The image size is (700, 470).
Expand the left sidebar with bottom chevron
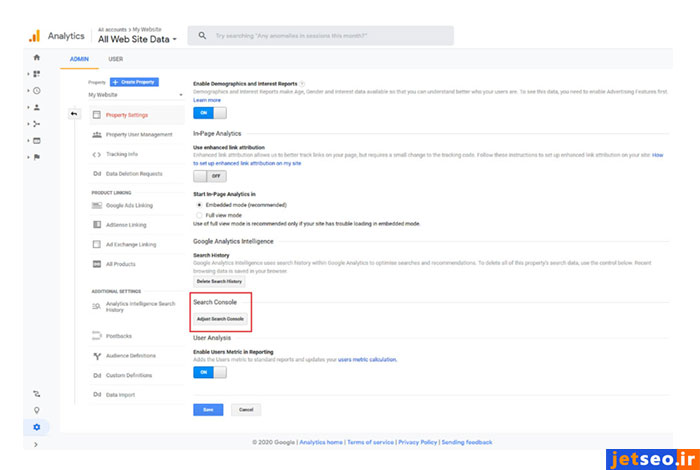point(37,444)
